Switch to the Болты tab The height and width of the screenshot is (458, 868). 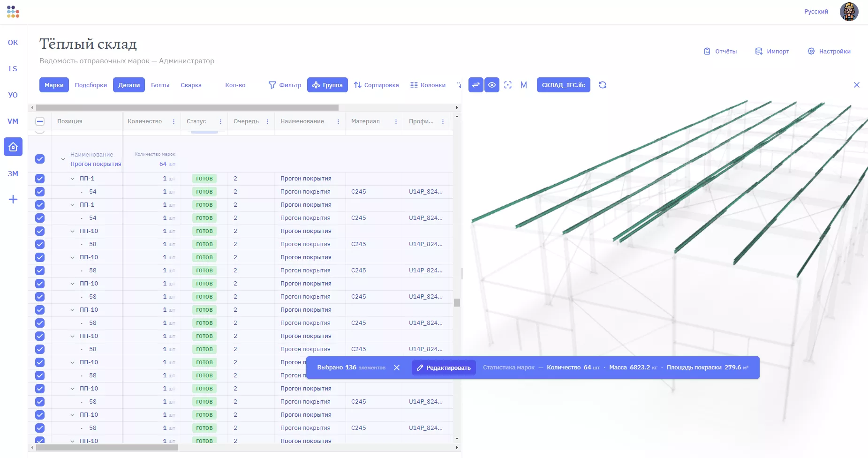[160, 85]
